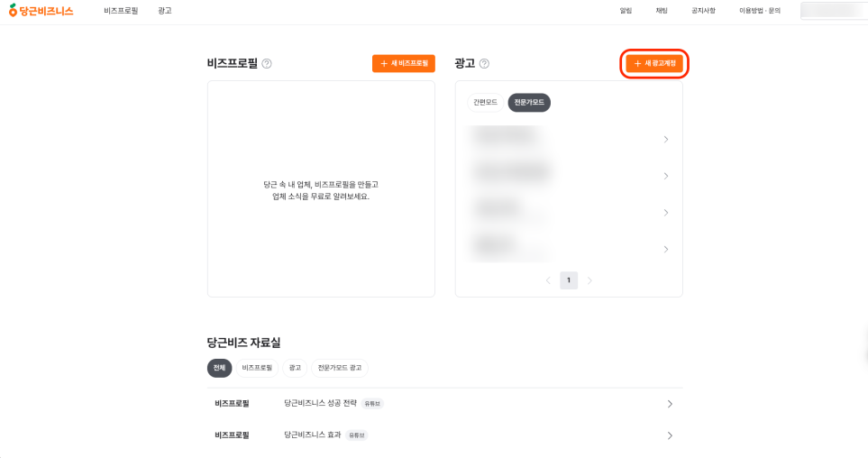Open the 광고 top navigation menu
This screenshot has height=458, width=868.
pyautogui.click(x=164, y=11)
